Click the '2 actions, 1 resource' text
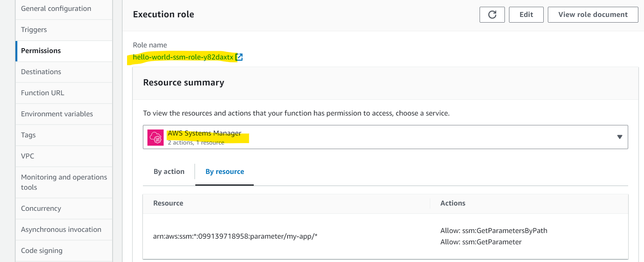644x262 pixels. [196, 143]
